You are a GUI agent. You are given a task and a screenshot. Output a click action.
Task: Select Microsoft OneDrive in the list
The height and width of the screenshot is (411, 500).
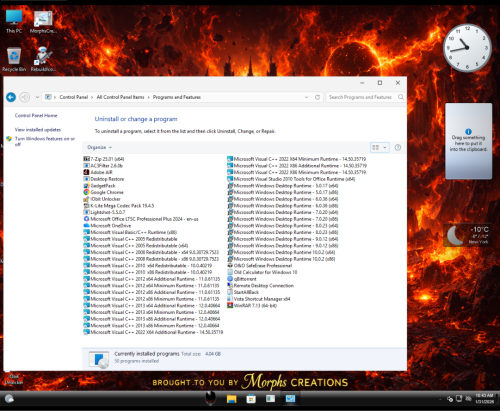[107, 226]
